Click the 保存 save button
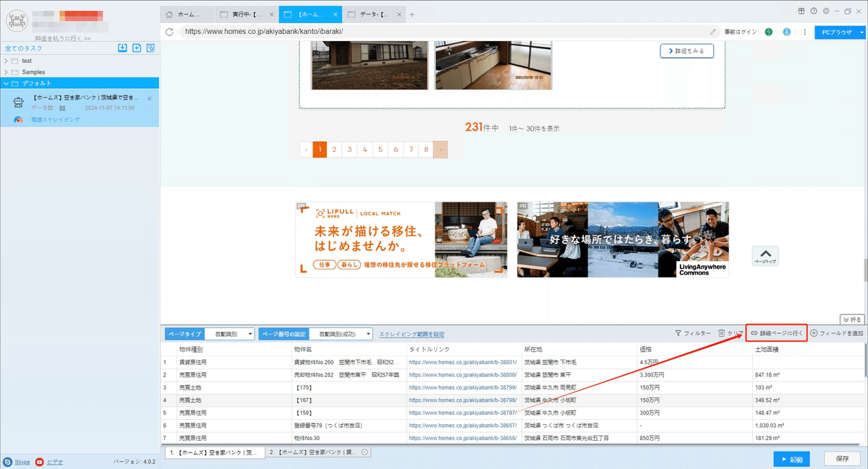Image resolution: width=868 pixels, height=469 pixels. 842,459
